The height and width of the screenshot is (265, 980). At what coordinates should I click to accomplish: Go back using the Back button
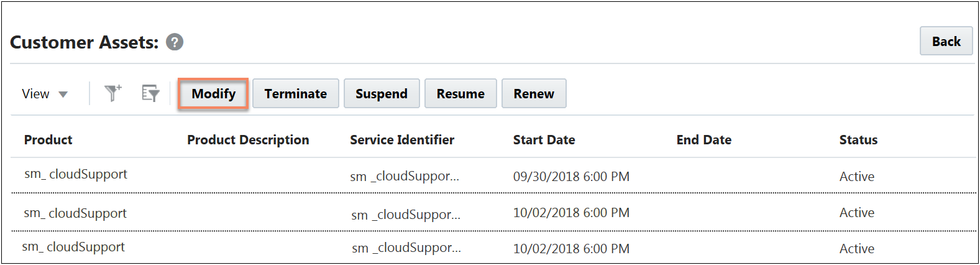(946, 42)
